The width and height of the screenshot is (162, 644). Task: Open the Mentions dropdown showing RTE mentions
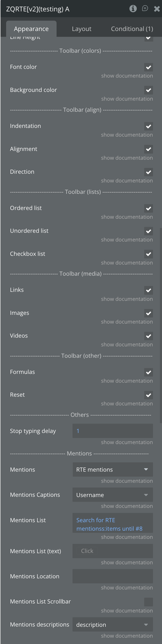click(113, 469)
